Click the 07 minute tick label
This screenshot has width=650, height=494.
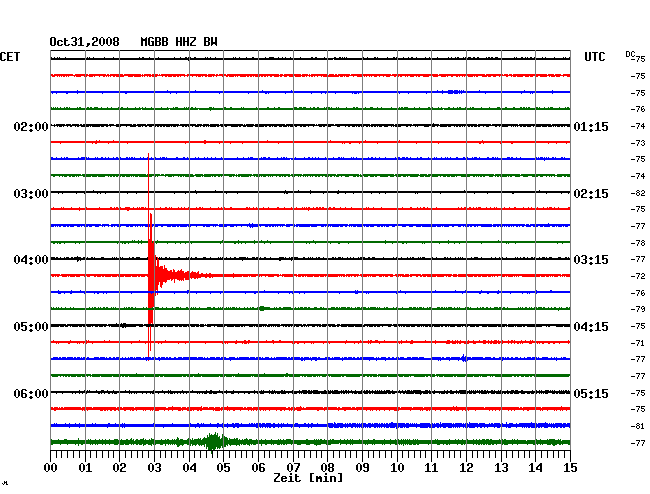[293, 467]
